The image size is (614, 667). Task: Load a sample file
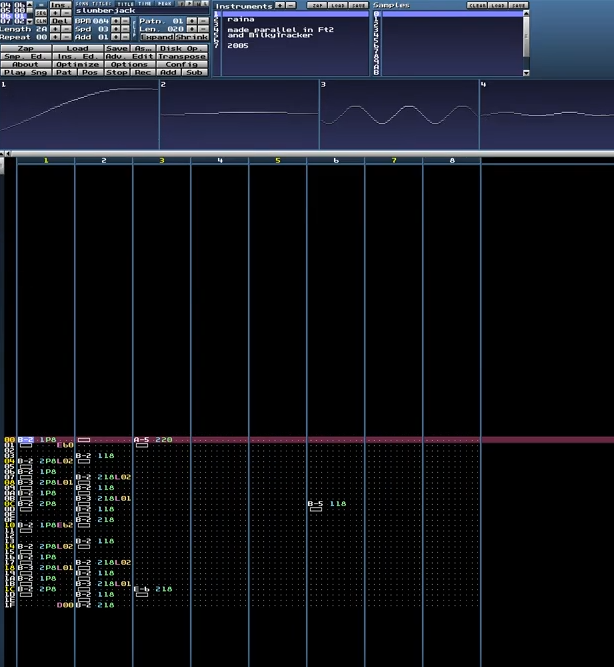(497, 5)
